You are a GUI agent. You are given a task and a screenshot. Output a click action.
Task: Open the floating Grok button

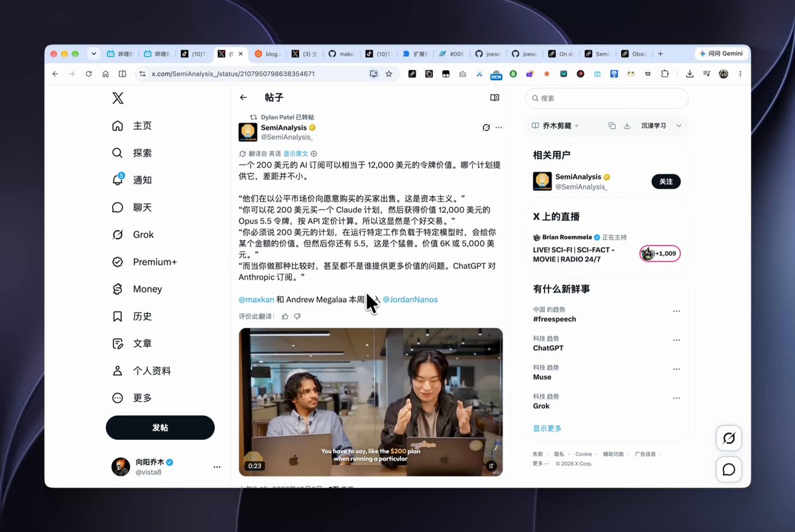click(729, 439)
